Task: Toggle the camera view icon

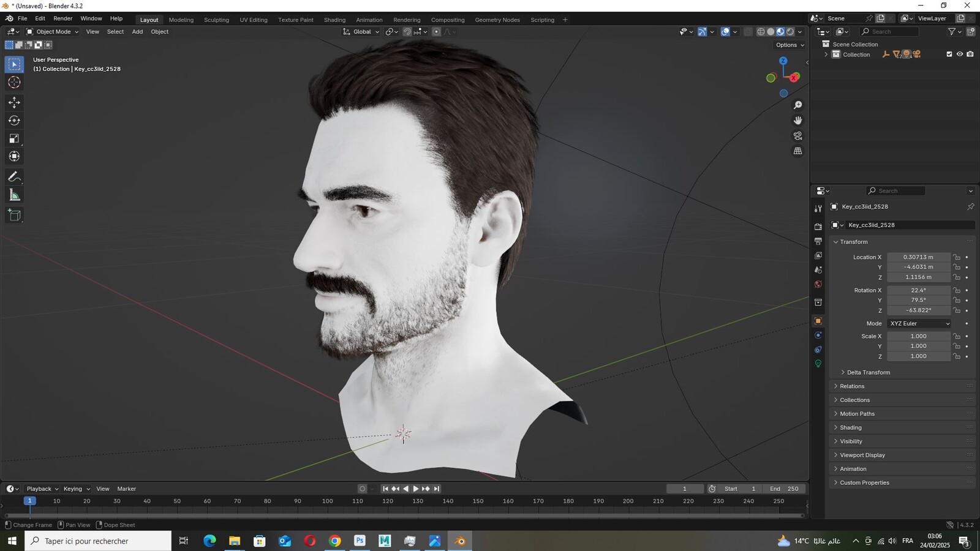Action: pos(797,136)
